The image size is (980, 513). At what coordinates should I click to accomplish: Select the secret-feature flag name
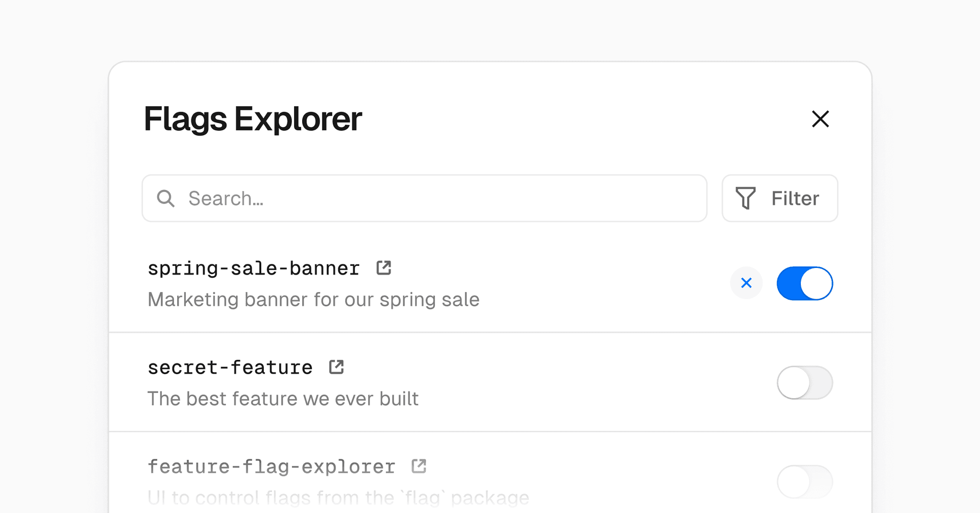pos(230,368)
